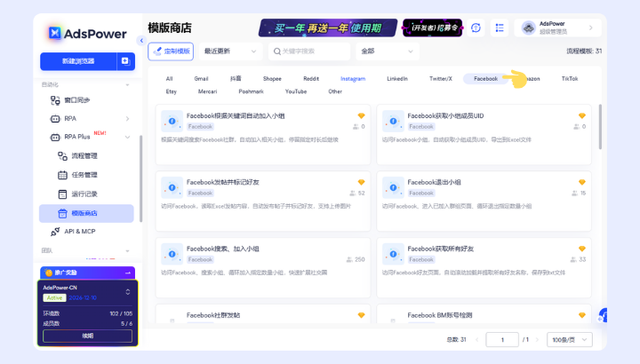The image size is (640, 364).
Task: Open Facebook退出小组 template title
Action: 435,182
